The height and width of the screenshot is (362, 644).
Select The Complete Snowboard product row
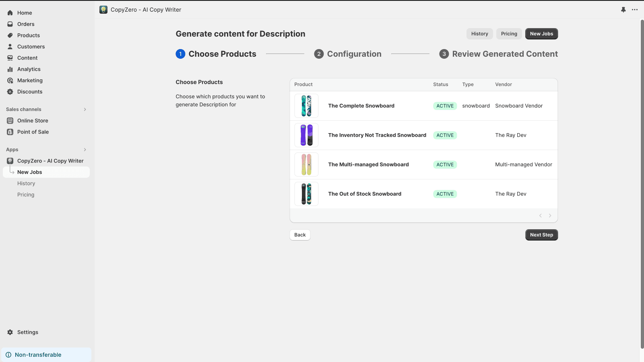(361, 106)
